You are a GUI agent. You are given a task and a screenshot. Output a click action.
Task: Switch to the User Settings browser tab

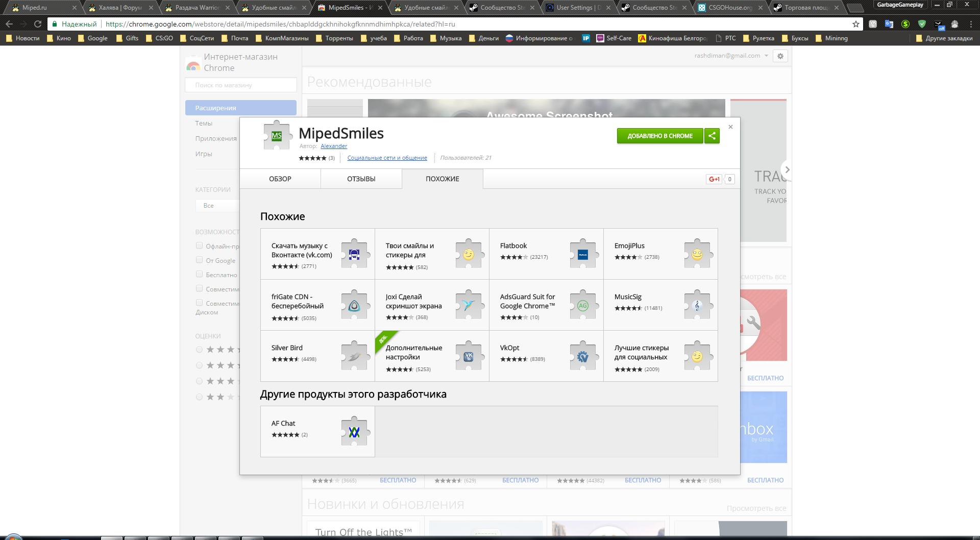click(578, 8)
